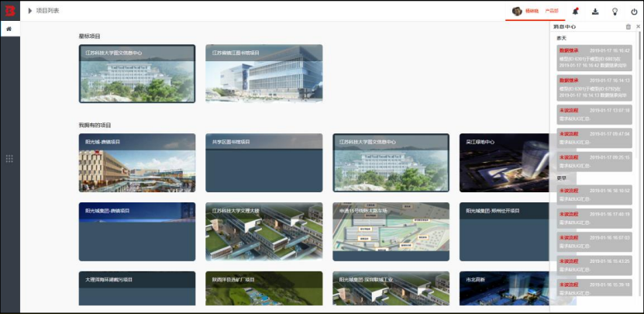Open the 大理洱海环湖截污项目 card

pyautogui.click(x=137, y=288)
